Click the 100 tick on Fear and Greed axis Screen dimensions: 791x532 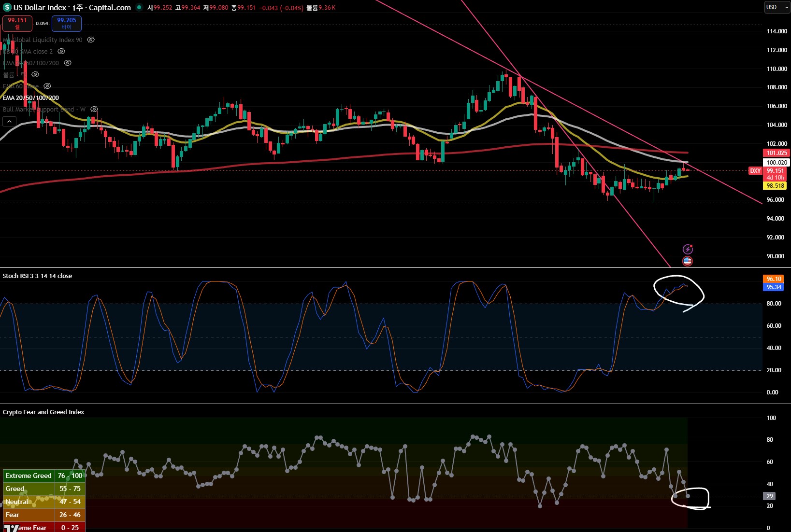(x=771, y=418)
